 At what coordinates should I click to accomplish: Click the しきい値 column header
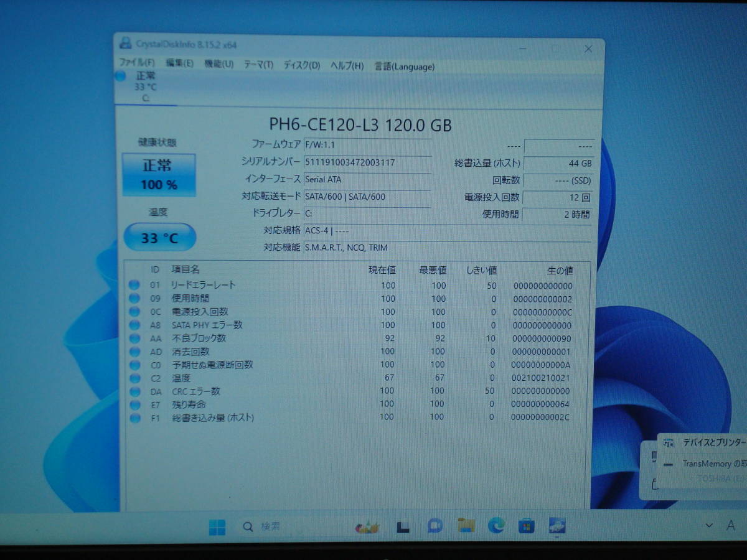[481, 270]
